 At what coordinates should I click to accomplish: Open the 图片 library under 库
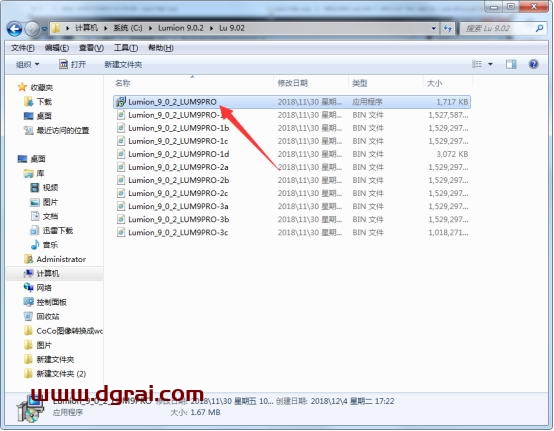(50, 202)
